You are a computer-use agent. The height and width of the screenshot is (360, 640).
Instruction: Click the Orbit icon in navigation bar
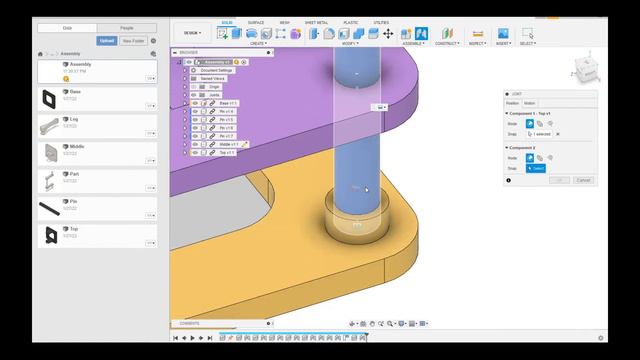352,324
